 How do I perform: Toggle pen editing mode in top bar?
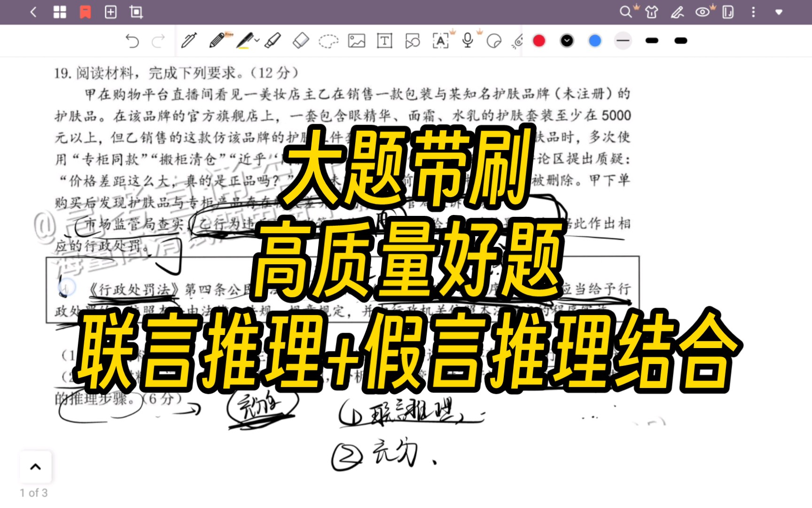(x=677, y=12)
